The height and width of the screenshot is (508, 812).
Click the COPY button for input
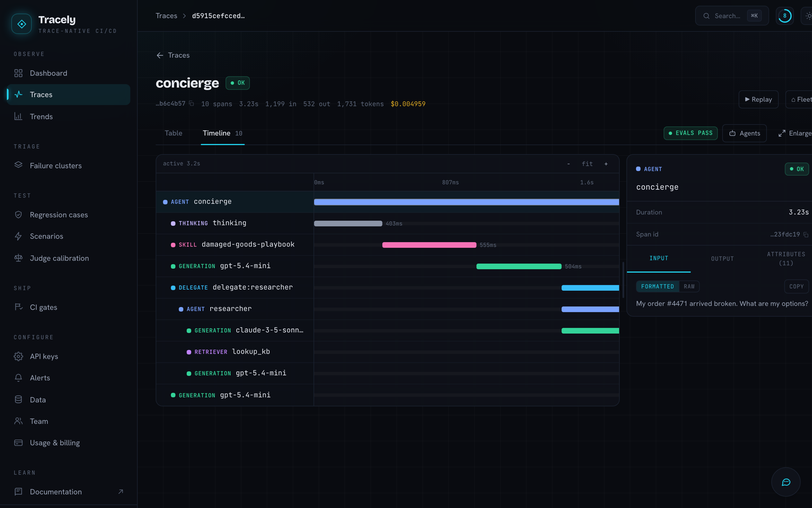pos(796,286)
